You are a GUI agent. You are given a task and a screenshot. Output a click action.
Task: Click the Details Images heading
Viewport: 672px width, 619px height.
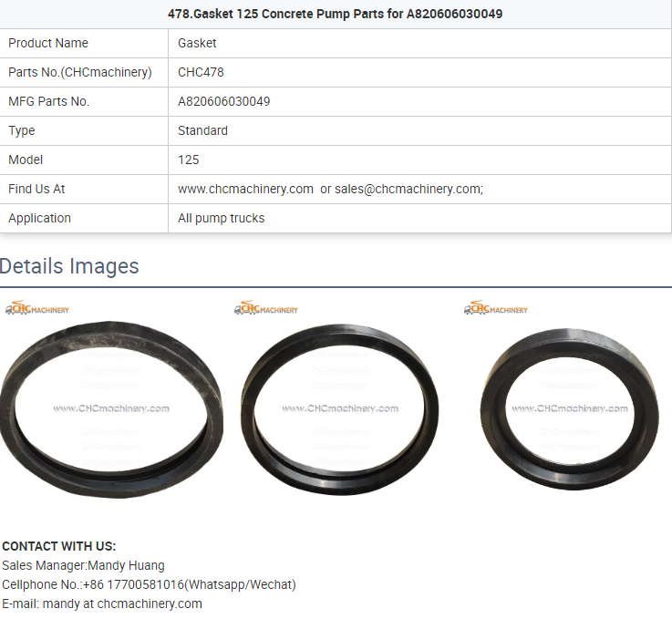tap(69, 266)
